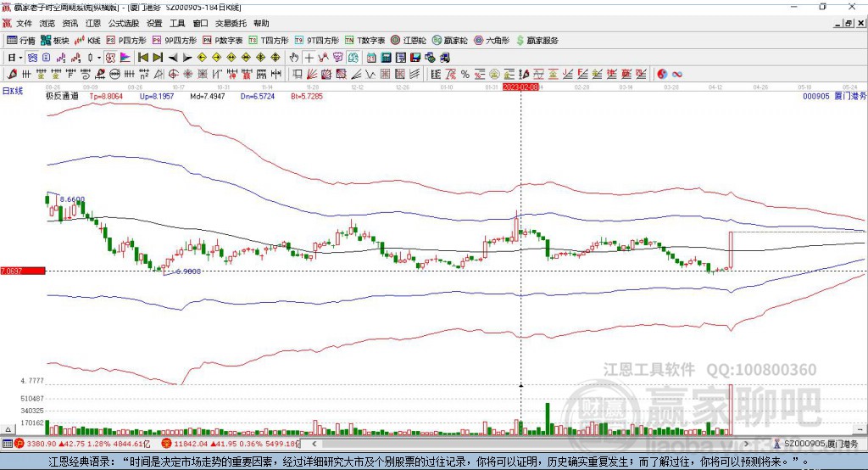Jump to first bar with green start arrow

click(x=142, y=58)
